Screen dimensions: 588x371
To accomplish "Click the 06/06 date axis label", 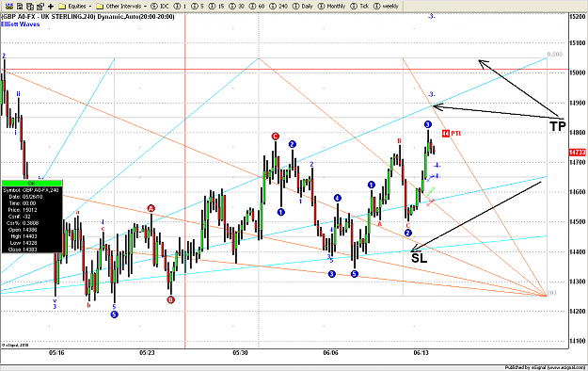I will point(330,353).
